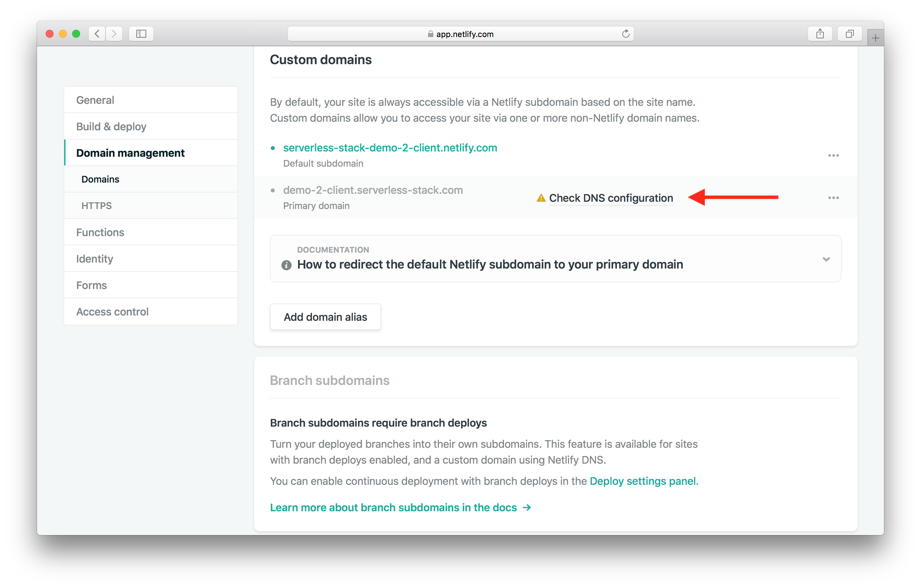The height and width of the screenshot is (588, 921).
Task: Click the Safari forward arrow button
Action: 114,34
